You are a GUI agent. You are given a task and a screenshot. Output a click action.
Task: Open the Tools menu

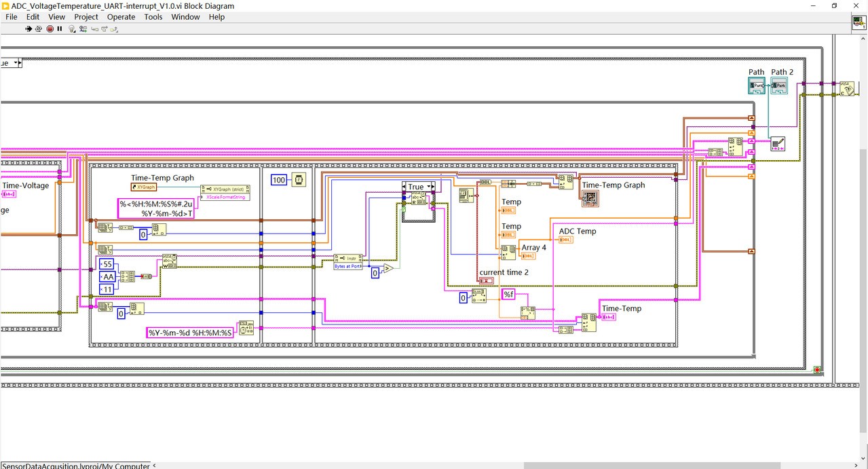pos(153,17)
